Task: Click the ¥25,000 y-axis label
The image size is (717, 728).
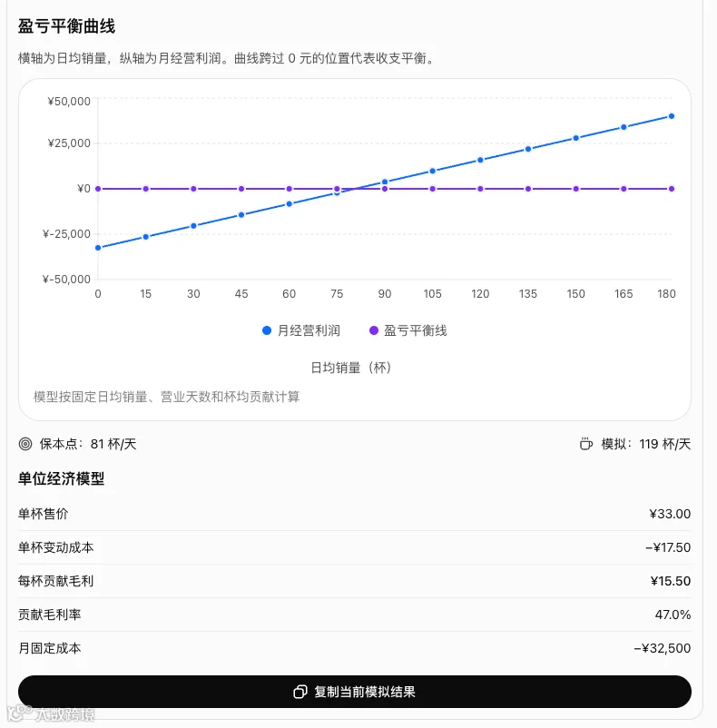Action: point(69,143)
